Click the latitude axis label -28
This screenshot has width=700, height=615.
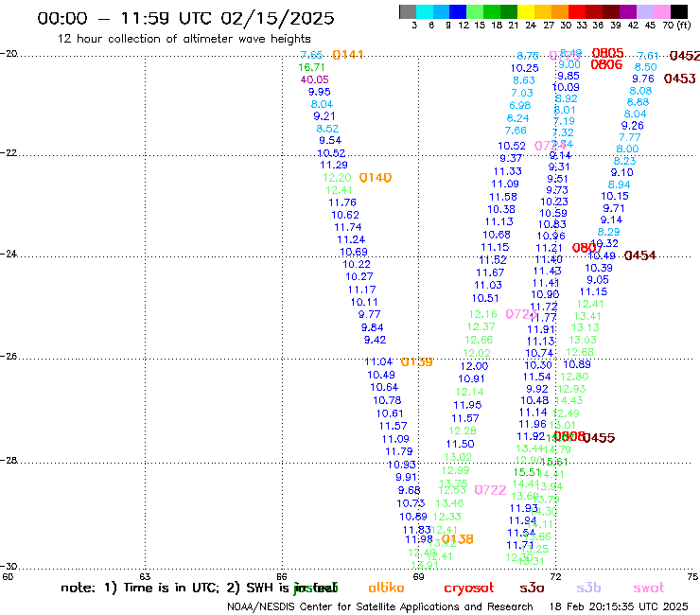[x=9, y=460]
